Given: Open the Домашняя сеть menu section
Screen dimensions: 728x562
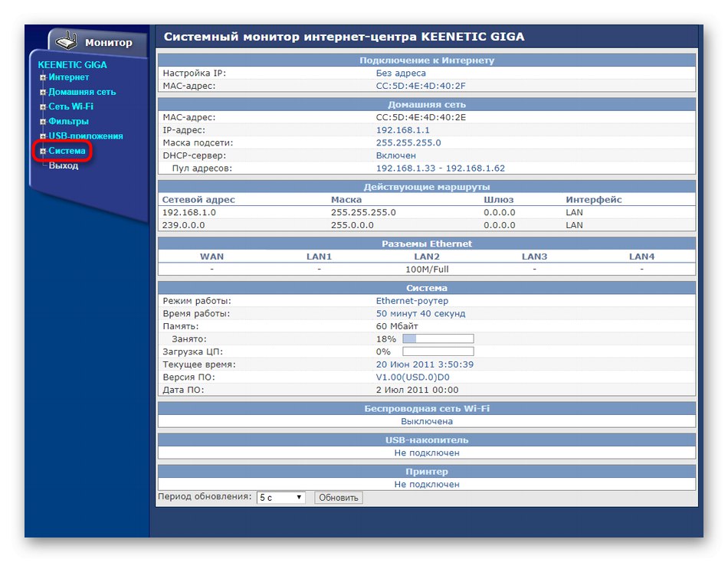Looking at the screenshot, I should coord(82,92).
